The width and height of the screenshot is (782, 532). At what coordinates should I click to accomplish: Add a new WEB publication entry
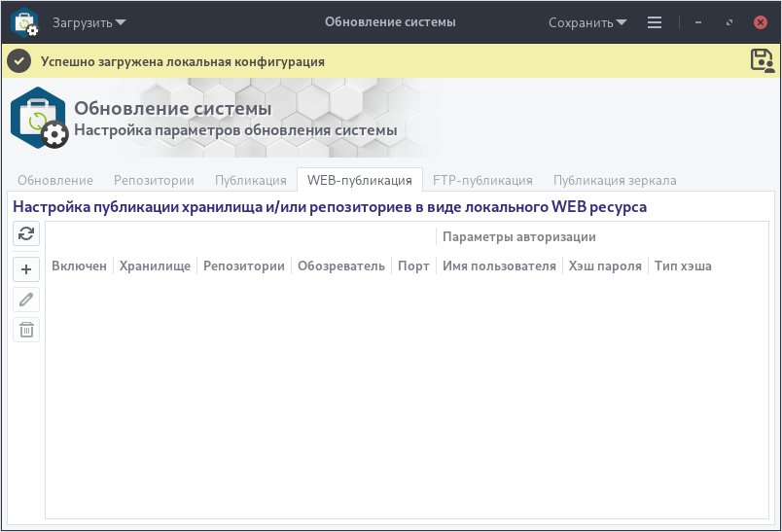26,269
